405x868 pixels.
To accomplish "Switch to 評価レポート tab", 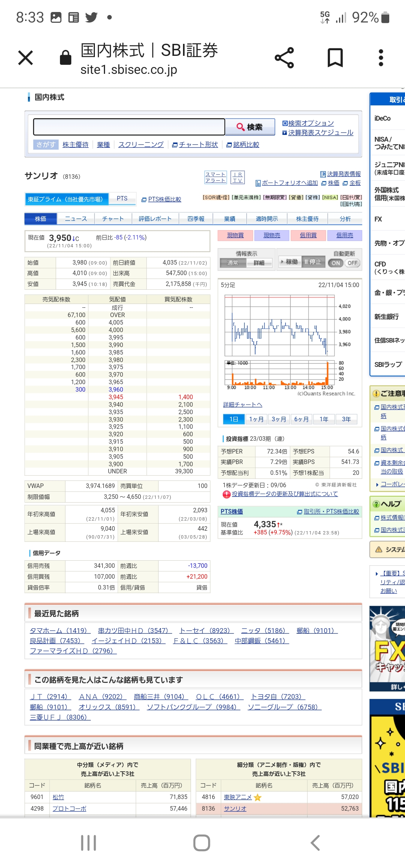I will pyautogui.click(x=155, y=219).
